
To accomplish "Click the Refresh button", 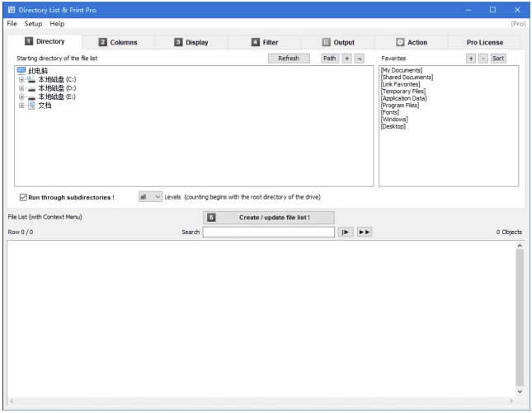I will tap(289, 59).
